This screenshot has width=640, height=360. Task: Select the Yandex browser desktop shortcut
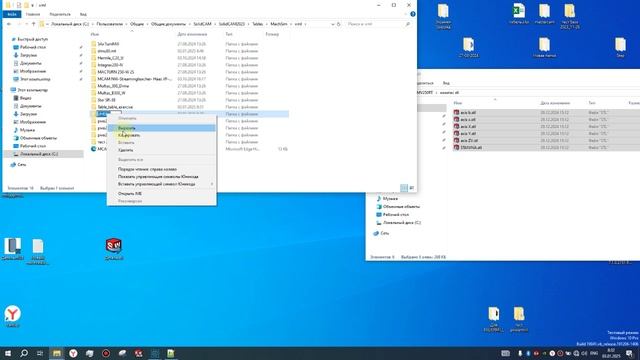pyautogui.click(x=13, y=316)
